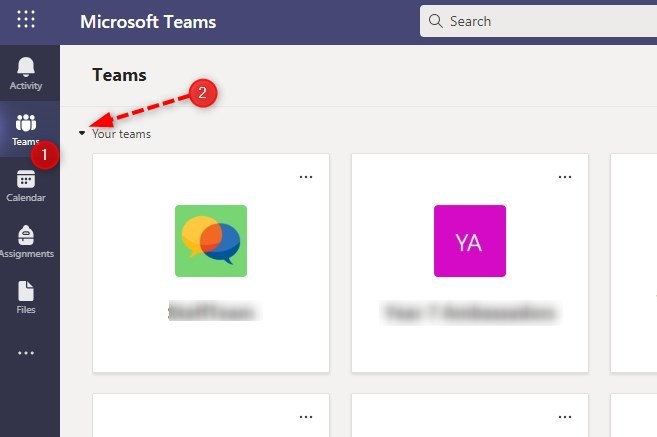Open the blurred team name under YA

(x=469, y=313)
